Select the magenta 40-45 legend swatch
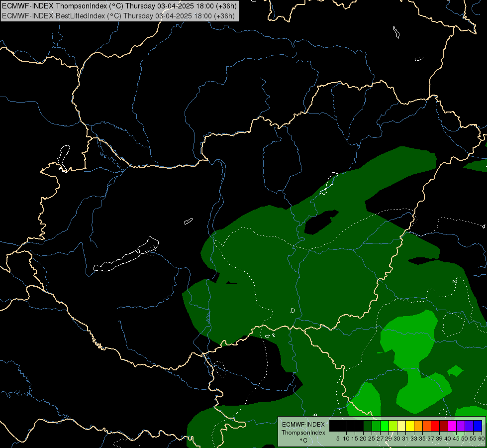 [x=452, y=426]
